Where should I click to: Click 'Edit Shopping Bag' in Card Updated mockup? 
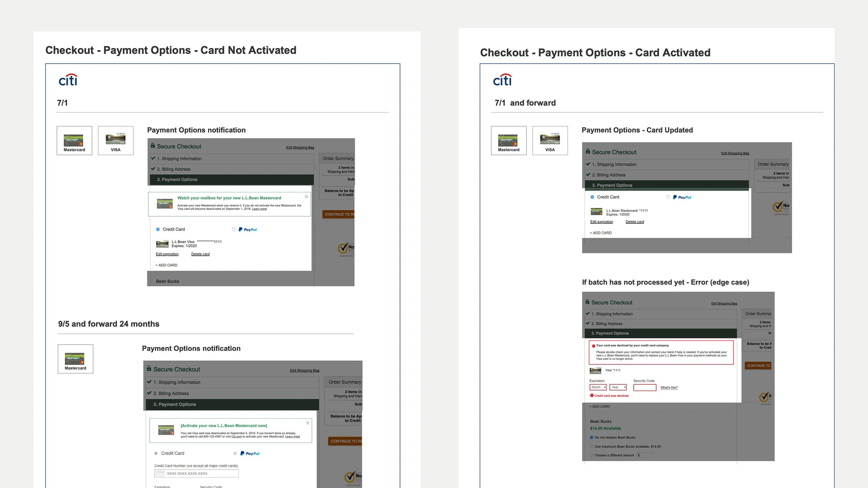(x=735, y=153)
